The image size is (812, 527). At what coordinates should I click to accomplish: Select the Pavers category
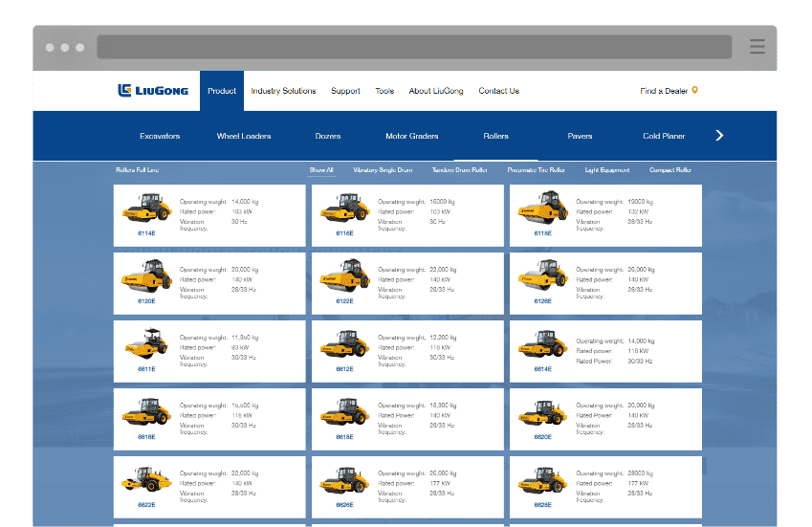(580, 136)
